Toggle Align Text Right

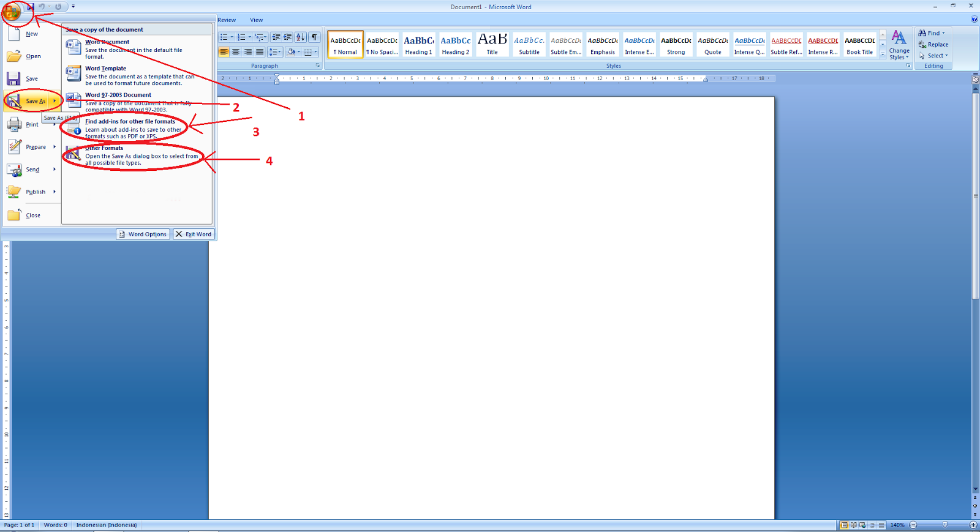(x=247, y=52)
